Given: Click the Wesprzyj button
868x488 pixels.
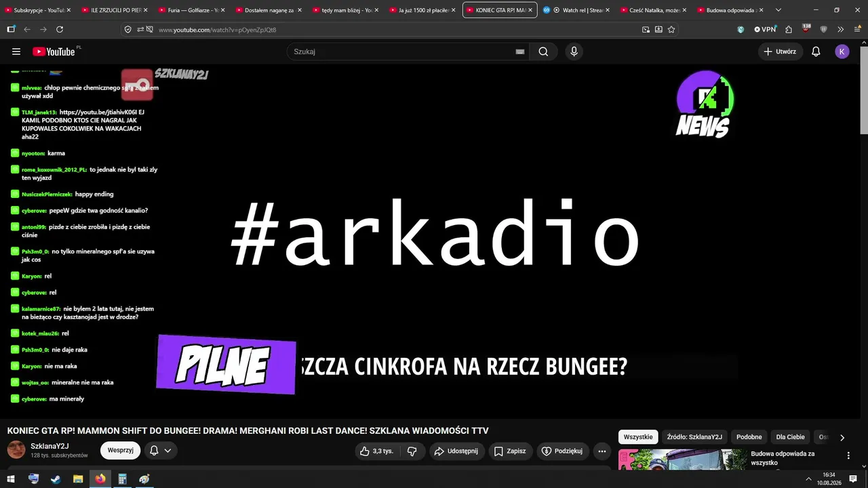Looking at the screenshot, I should [121, 451].
